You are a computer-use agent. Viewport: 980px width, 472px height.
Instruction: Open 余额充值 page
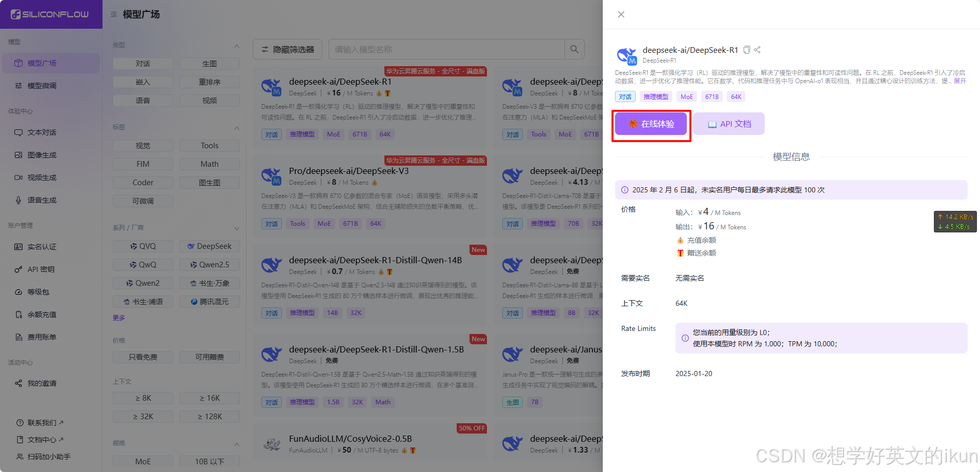coord(51,314)
